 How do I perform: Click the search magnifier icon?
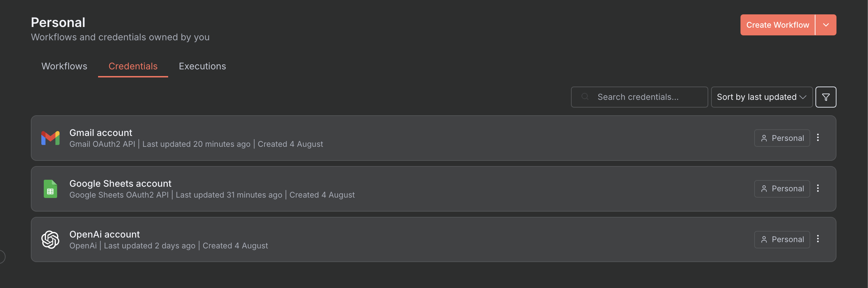pyautogui.click(x=585, y=97)
